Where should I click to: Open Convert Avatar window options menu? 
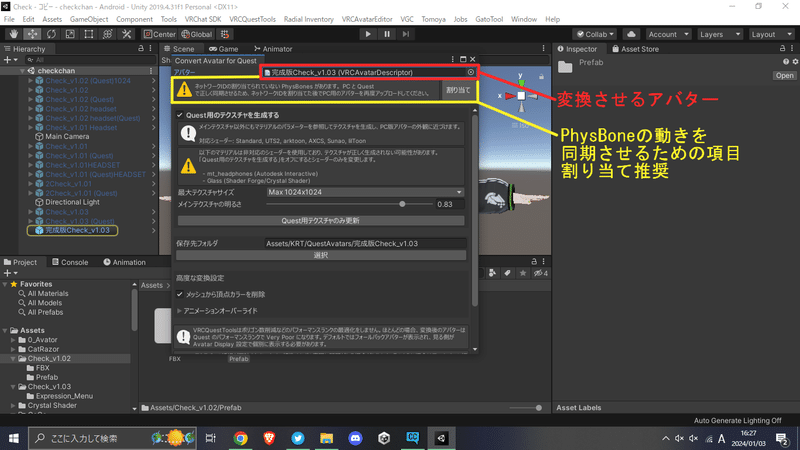[452, 60]
